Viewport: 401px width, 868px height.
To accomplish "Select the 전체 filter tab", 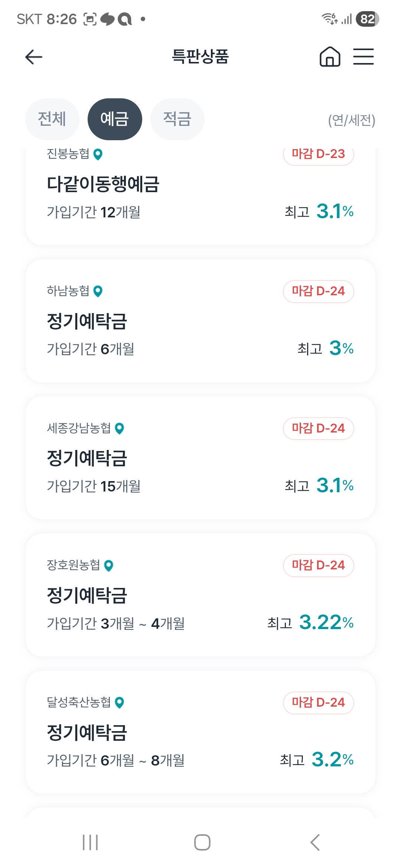I will [x=52, y=119].
